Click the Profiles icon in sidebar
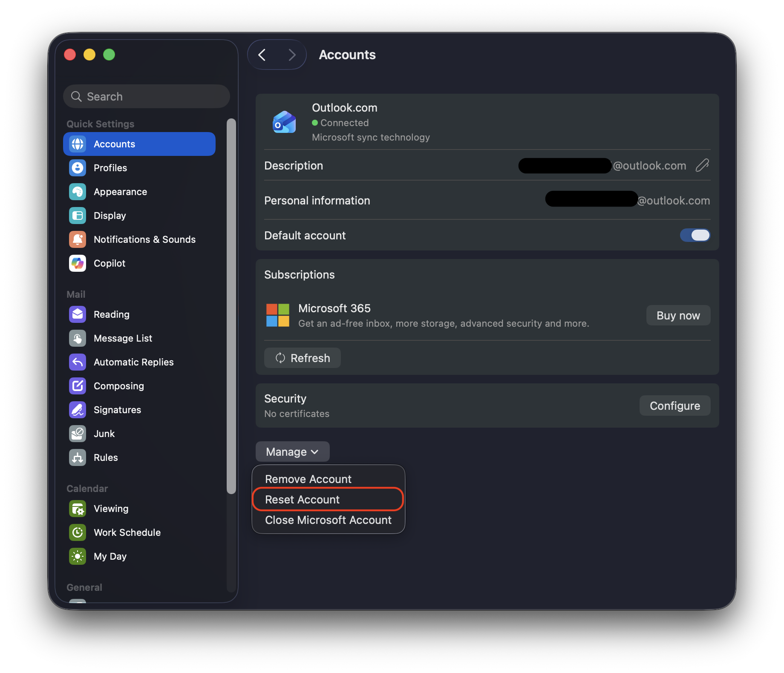The height and width of the screenshot is (673, 784). click(x=78, y=168)
